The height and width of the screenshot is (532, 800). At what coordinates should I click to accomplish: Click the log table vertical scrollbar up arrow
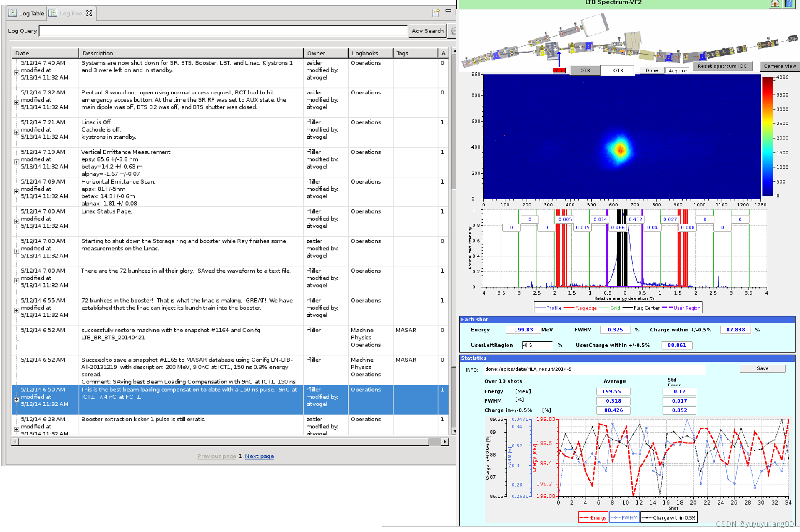(454, 52)
